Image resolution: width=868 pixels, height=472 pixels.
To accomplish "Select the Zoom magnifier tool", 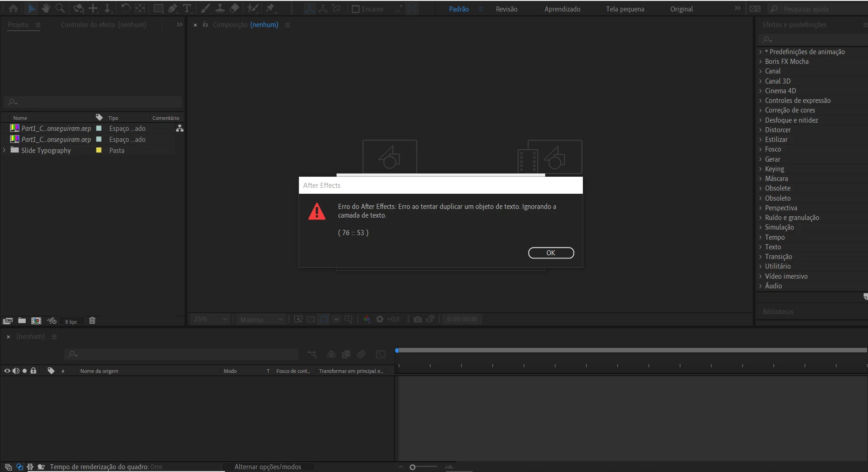I will click(60, 8).
